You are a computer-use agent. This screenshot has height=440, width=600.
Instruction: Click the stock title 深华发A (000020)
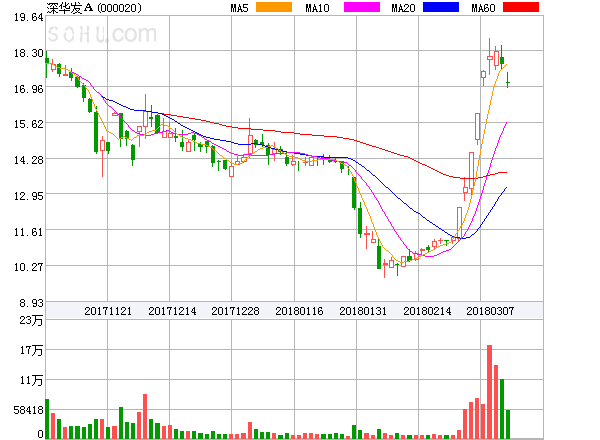[94, 8]
